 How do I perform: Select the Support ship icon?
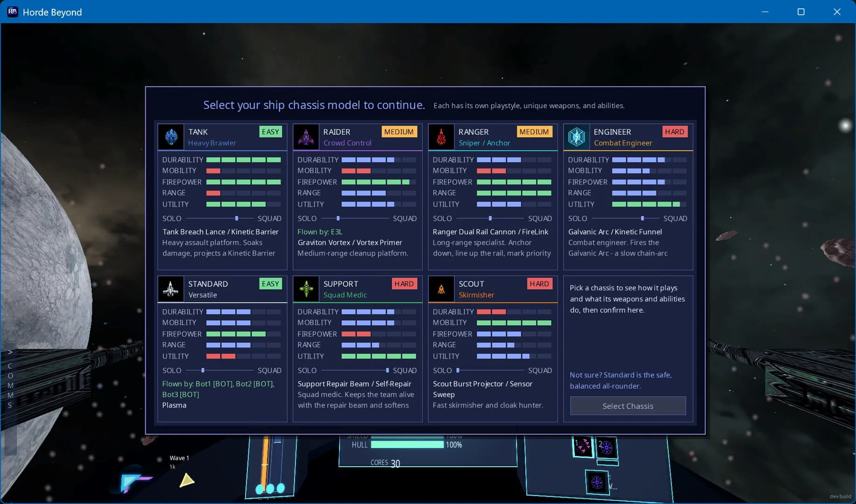click(306, 289)
